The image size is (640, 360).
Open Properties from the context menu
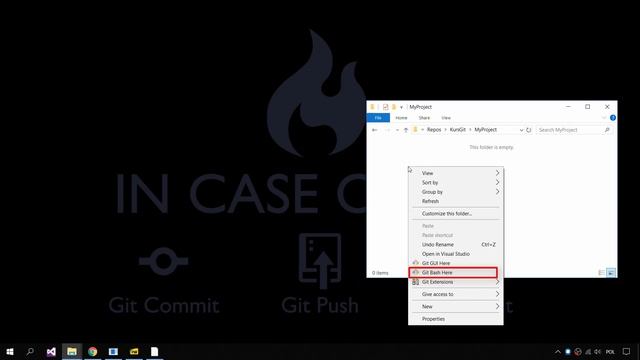click(x=456, y=319)
